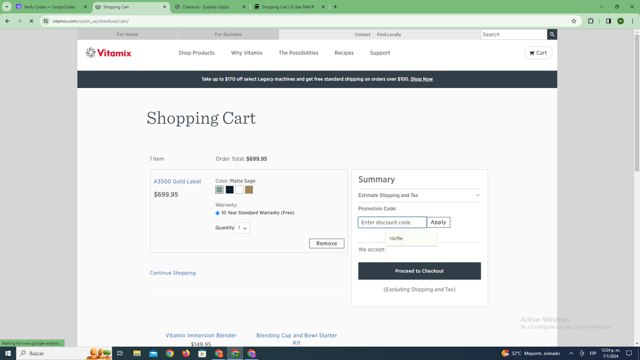640x360 pixels.
Task: Open The Possibilities menu
Action: 298,53
